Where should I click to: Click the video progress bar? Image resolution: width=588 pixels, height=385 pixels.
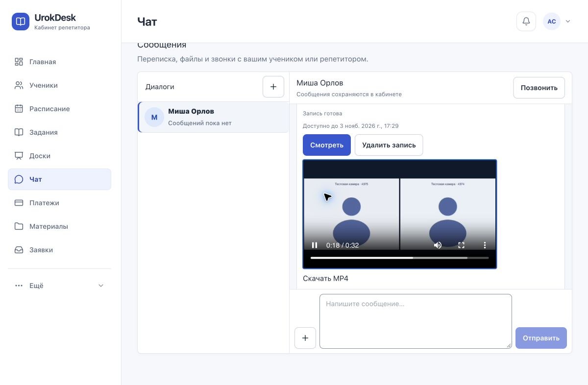399,258
